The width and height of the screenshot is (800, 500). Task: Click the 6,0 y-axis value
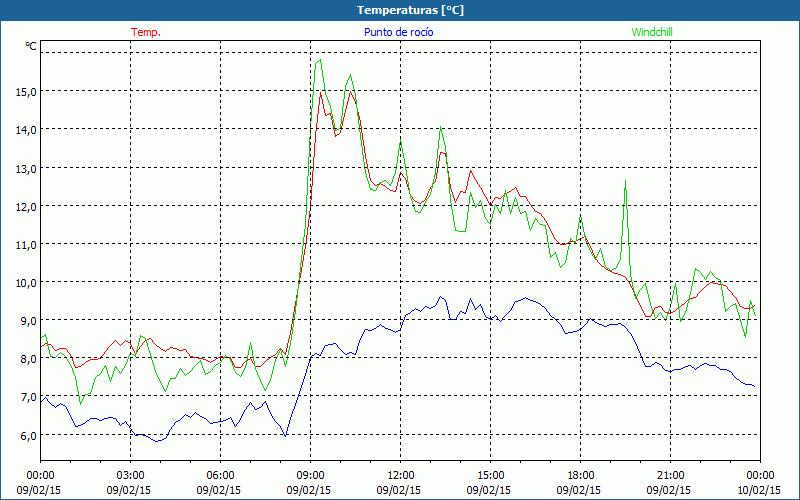pyautogui.click(x=28, y=435)
